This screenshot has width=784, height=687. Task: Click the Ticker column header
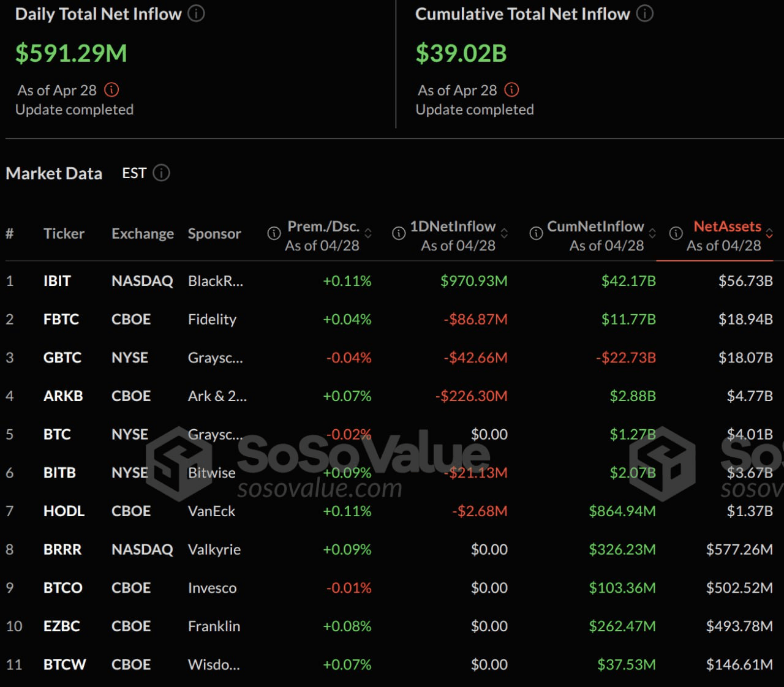(64, 233)
